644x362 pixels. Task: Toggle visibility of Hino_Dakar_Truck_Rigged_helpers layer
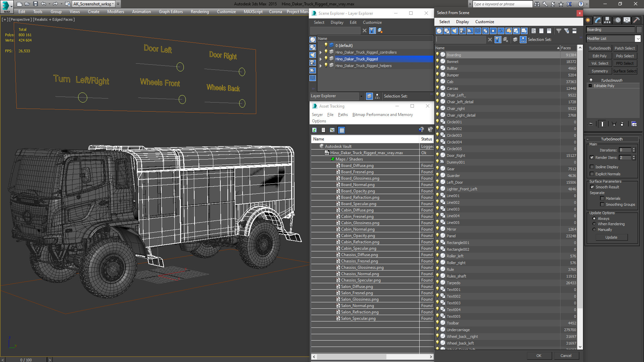coord(326,66)
